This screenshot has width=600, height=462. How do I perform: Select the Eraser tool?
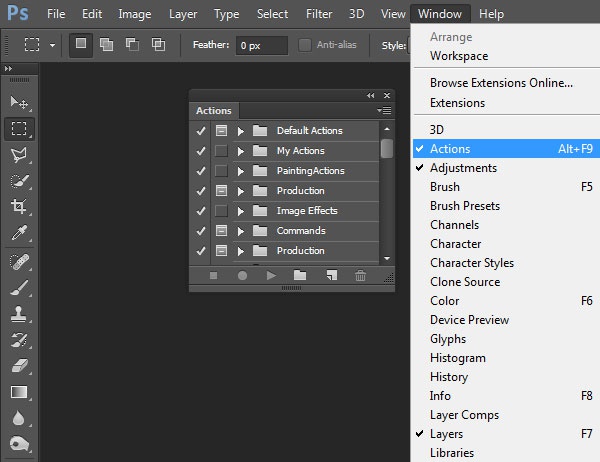click(x=19, y=365)
